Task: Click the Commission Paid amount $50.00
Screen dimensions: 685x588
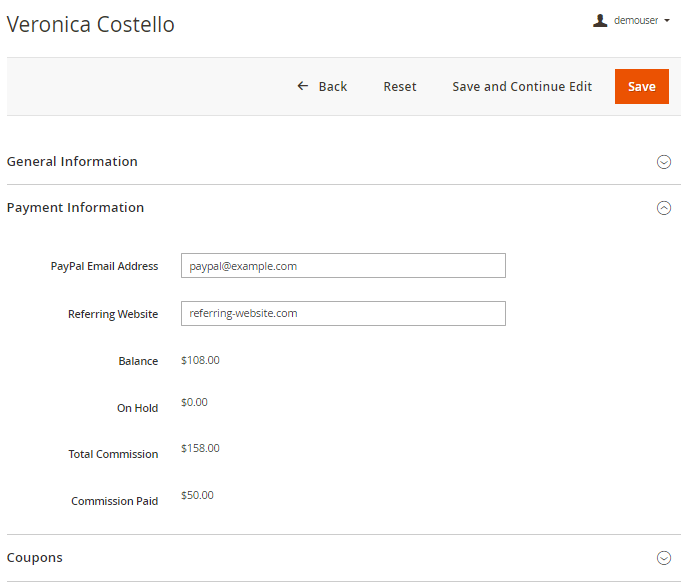Action: point(197,495)
